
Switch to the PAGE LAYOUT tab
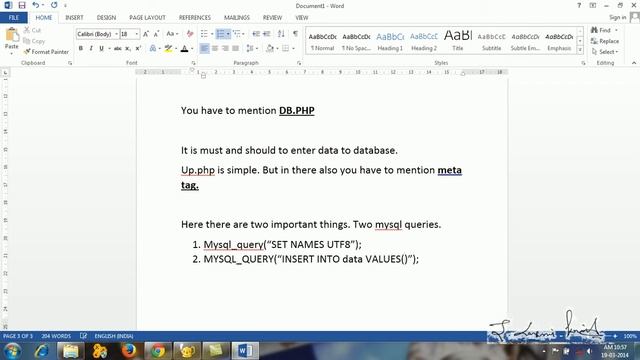click(x=147, y=18)
